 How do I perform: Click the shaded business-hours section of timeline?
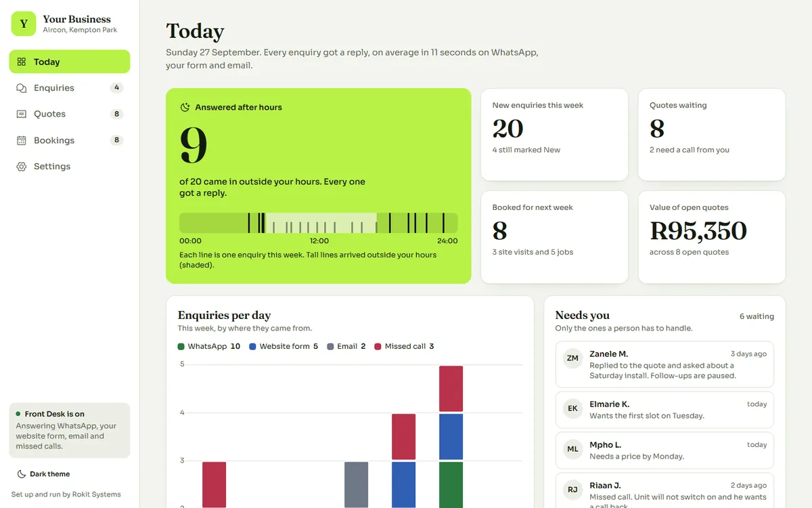[321, 223]
